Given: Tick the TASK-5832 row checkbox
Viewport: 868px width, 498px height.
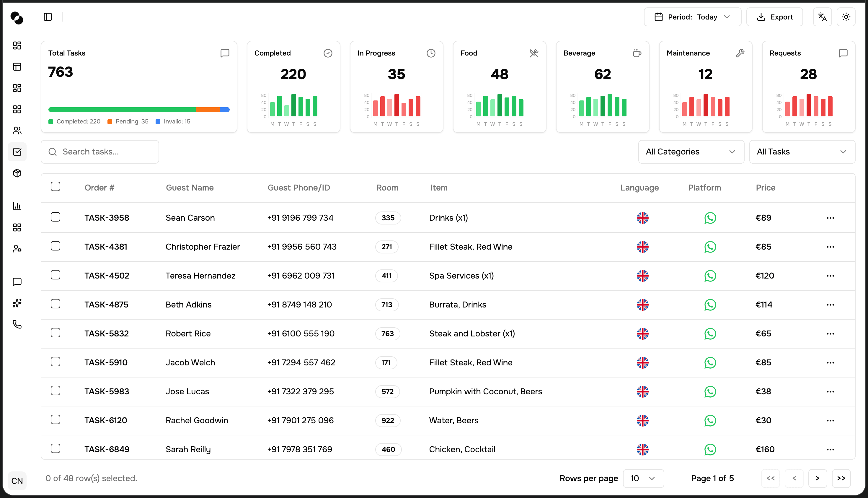Looking at the screenshot, I should (56, 333).
